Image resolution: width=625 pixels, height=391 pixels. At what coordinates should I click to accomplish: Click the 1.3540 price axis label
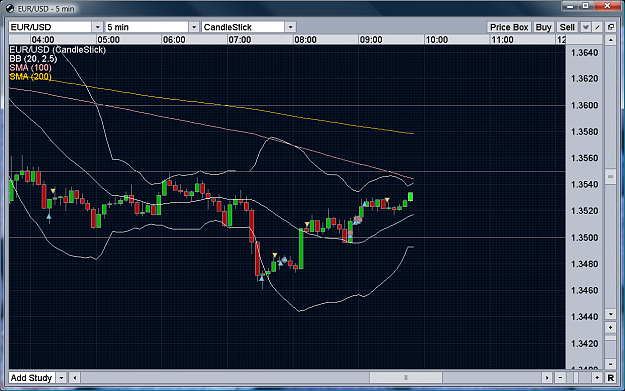[585, 185]
